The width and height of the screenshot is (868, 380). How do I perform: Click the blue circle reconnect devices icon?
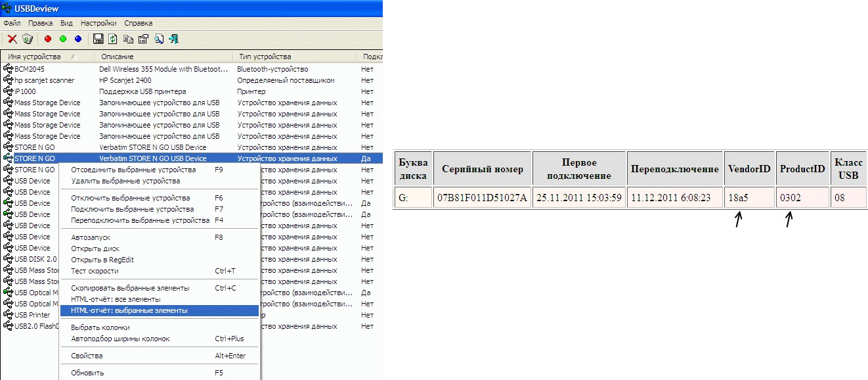(78, 39)
